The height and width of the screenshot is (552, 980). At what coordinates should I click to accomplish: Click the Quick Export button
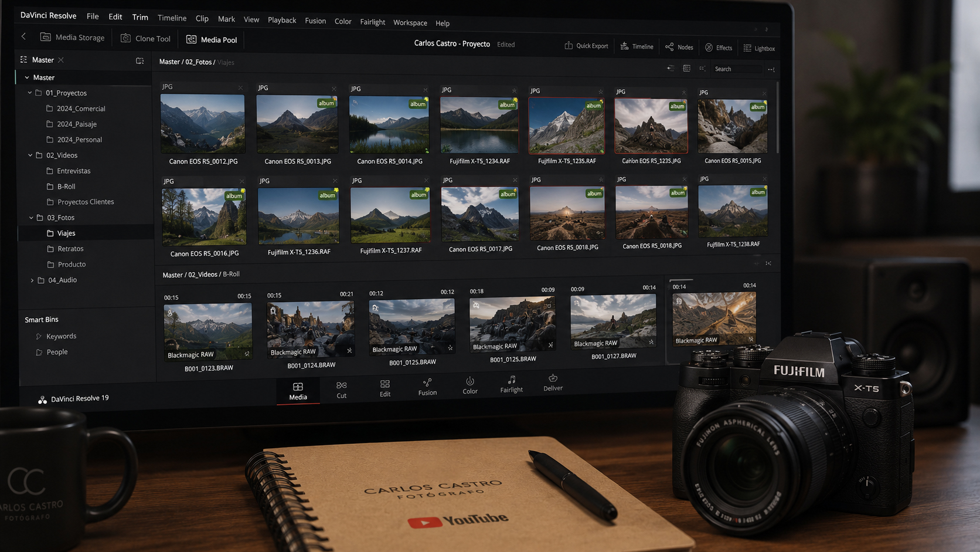pos(586,46)
